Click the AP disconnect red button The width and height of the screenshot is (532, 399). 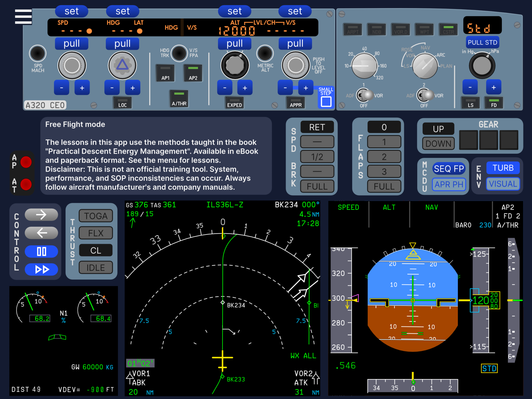coord(26,162)
